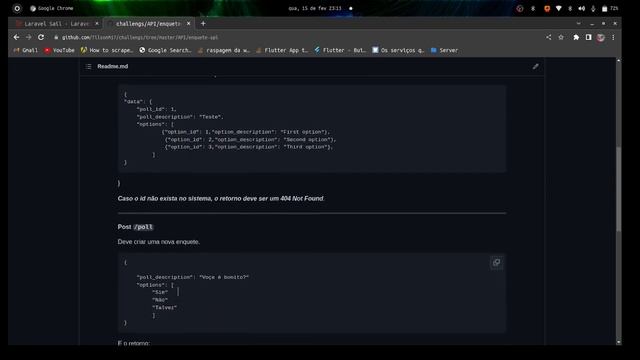Copy the poll JSON code block

(x=496, y=262)
